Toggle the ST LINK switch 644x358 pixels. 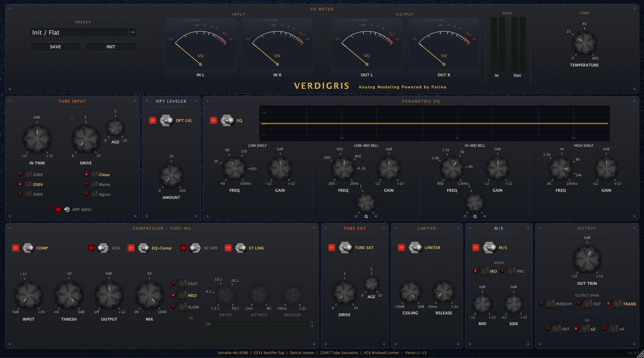(x=240, y=248)
